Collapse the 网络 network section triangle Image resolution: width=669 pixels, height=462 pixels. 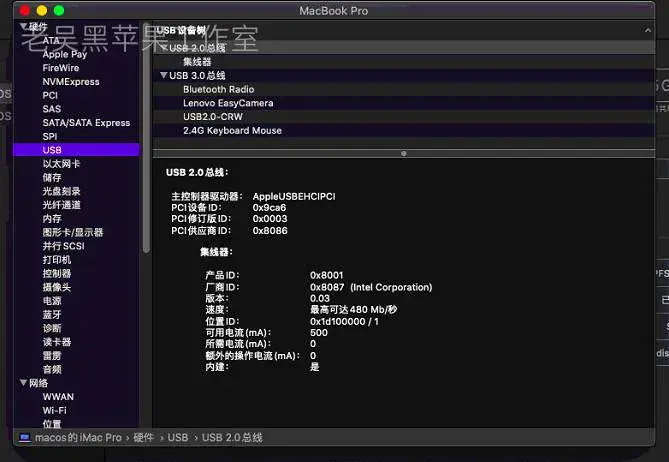click(x=23, y=383)
